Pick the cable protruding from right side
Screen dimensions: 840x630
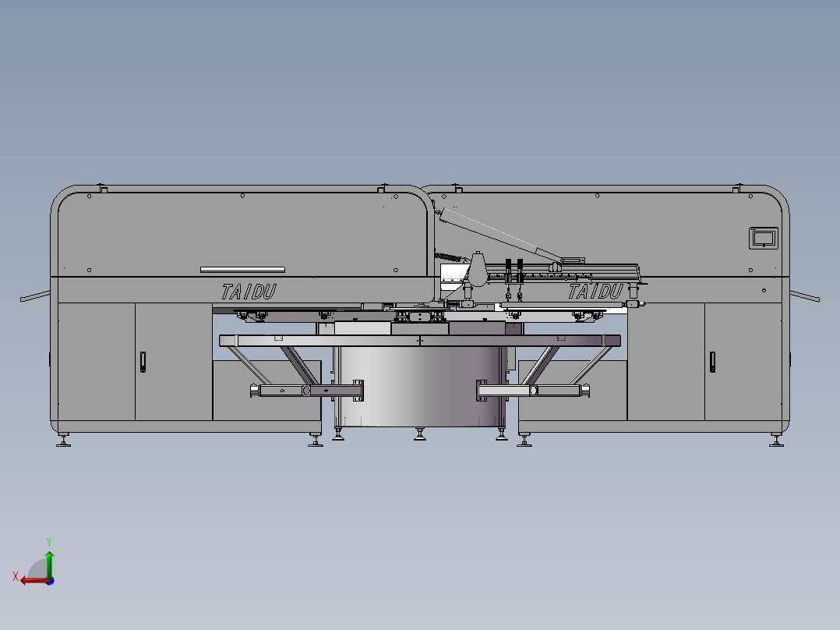pos(805,296)
